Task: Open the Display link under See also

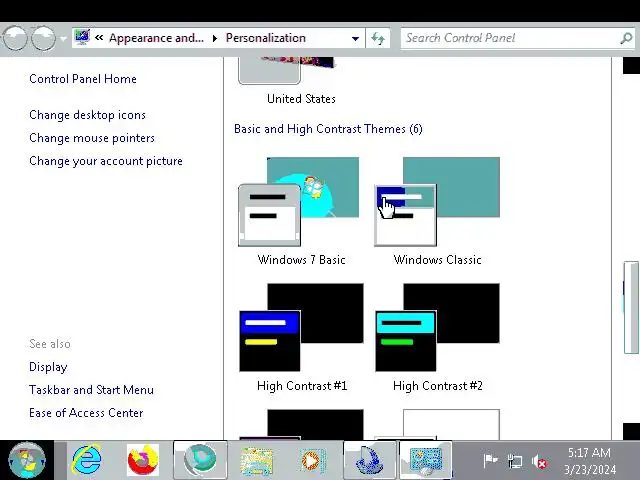Action: (x=48, y=367)
